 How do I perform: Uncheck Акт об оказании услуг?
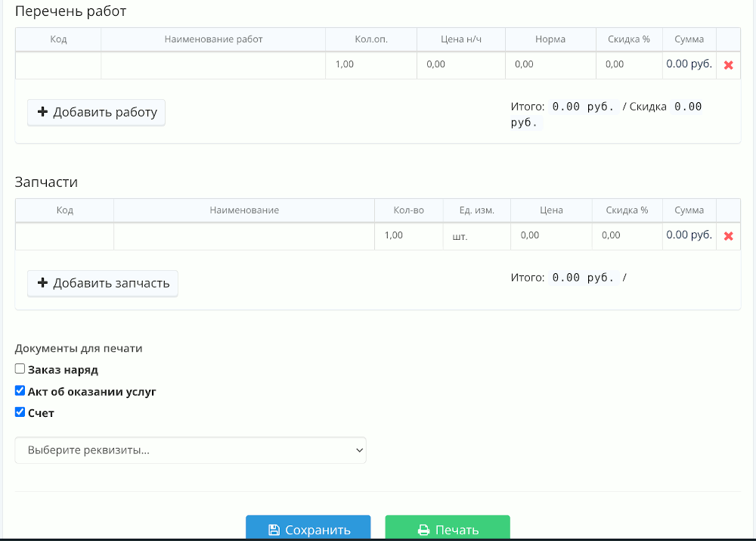(x=20, y=391)
